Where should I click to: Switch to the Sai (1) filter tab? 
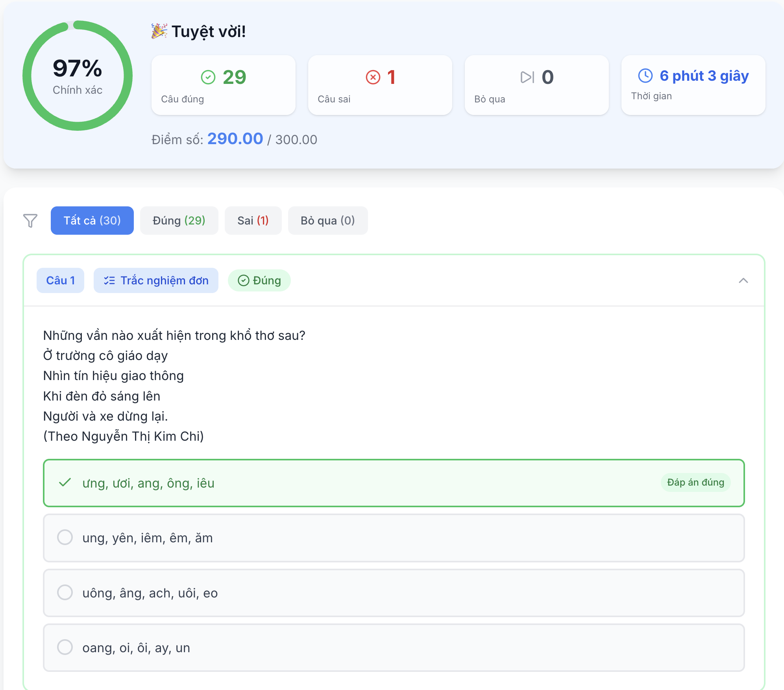[x=253, y=221]
